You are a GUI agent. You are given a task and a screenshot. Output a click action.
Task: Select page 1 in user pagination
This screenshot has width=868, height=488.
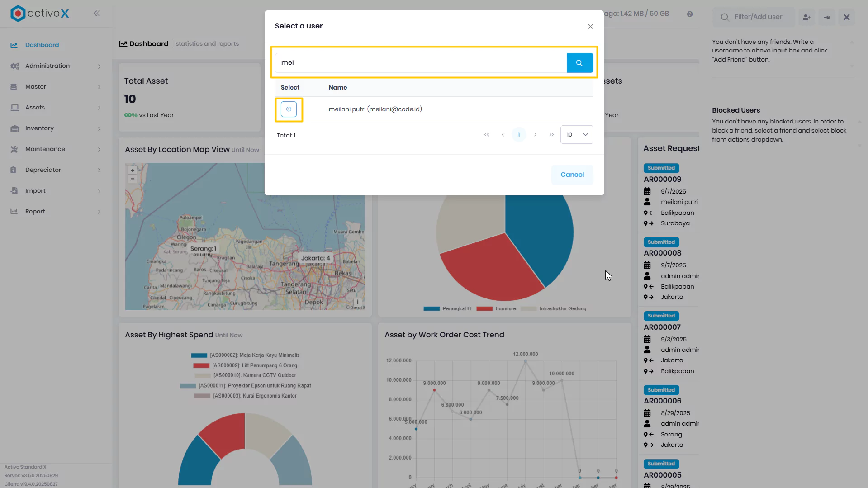pos(519,135)
